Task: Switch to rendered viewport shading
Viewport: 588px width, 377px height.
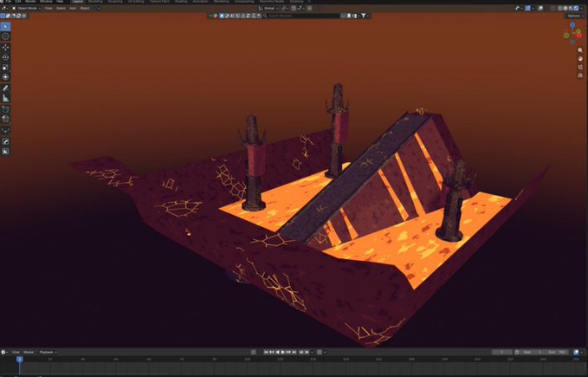Action: click(576, 9)
